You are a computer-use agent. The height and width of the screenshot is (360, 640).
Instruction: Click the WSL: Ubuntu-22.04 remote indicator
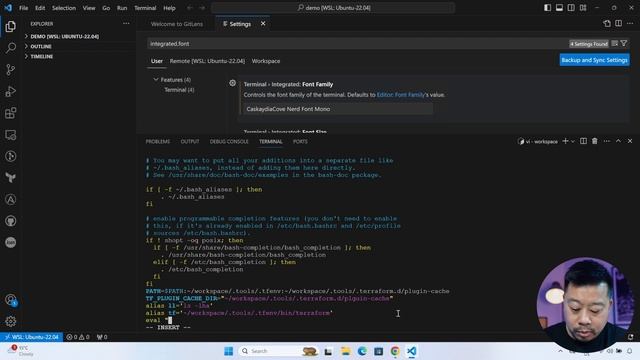(31, 337)
